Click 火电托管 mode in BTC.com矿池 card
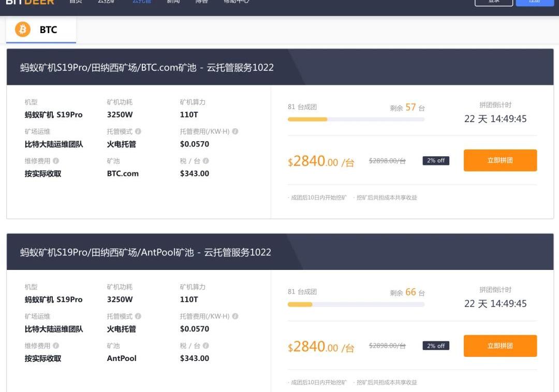 click(x=122, y=144)
